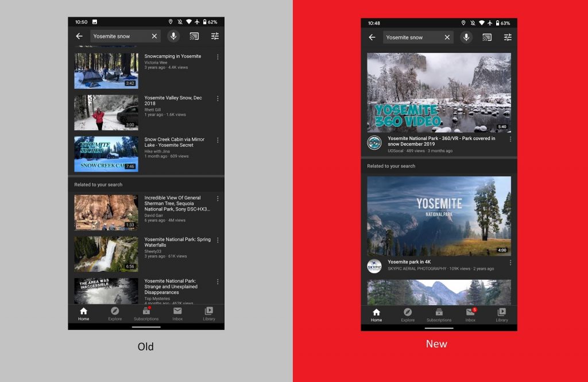Open search filters in the Old screen
Image resolution: width=588 pixels, height=382 pixels.
click(x=215, y=36)
